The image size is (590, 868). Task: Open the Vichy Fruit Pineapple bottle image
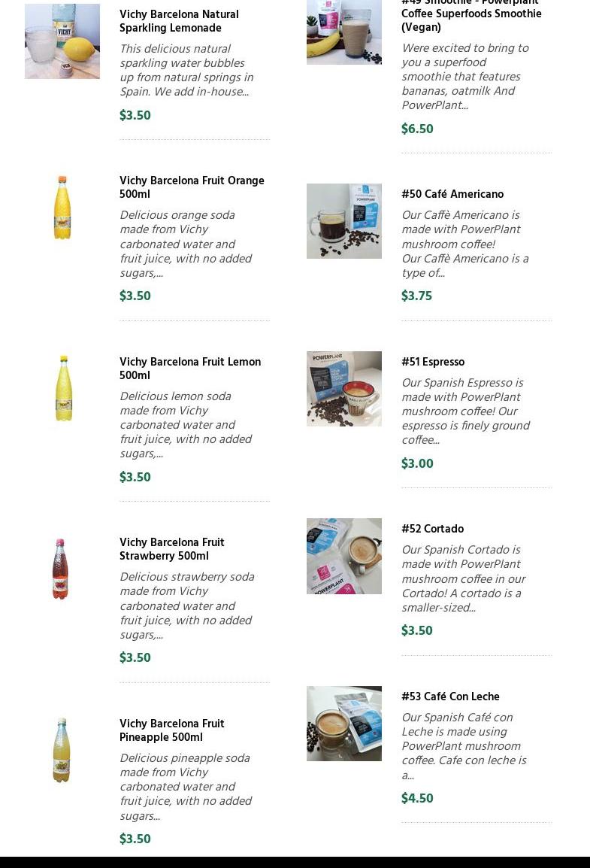coord(62,750)
